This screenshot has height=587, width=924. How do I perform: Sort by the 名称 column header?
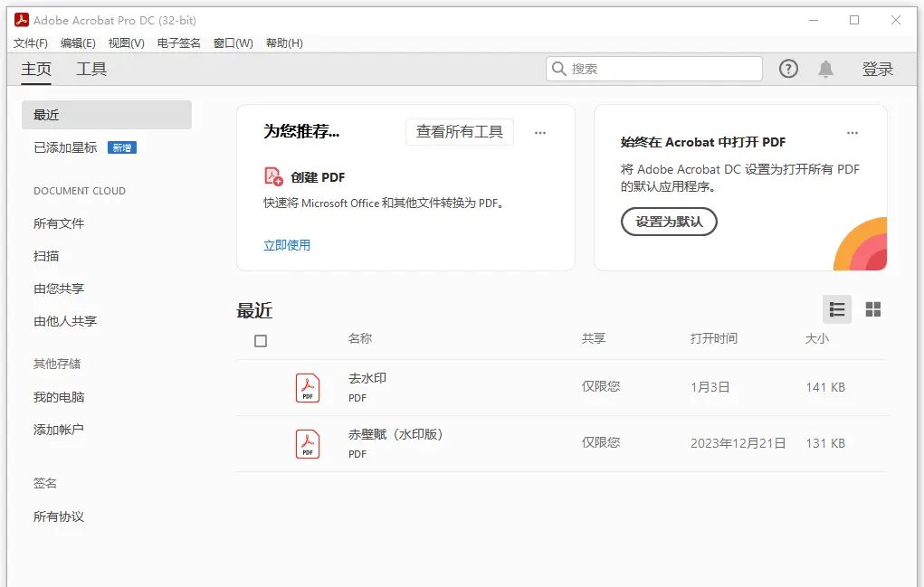coord(360,338)
